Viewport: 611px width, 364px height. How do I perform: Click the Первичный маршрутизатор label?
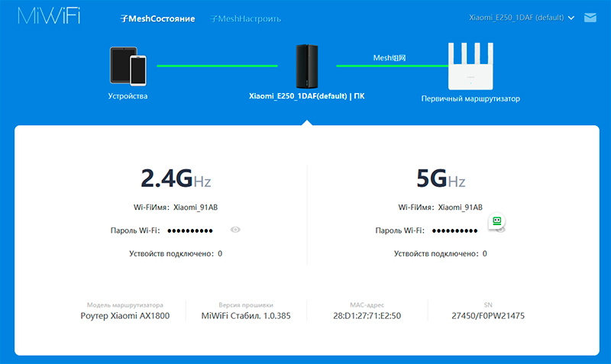pyautogui.click(x=475, y=98)
